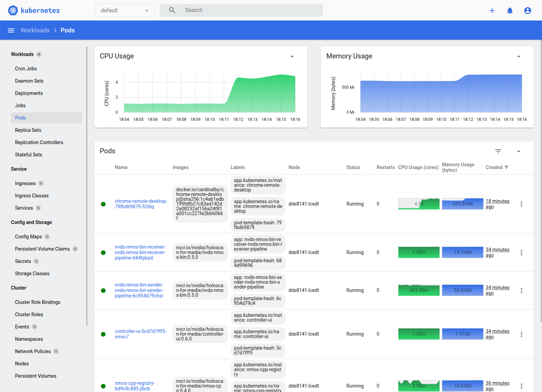This screenshot has height=392, width=542.
Task: Open the hamburger navigation menu
Action: pyautogui.click(x=11, y=30)
